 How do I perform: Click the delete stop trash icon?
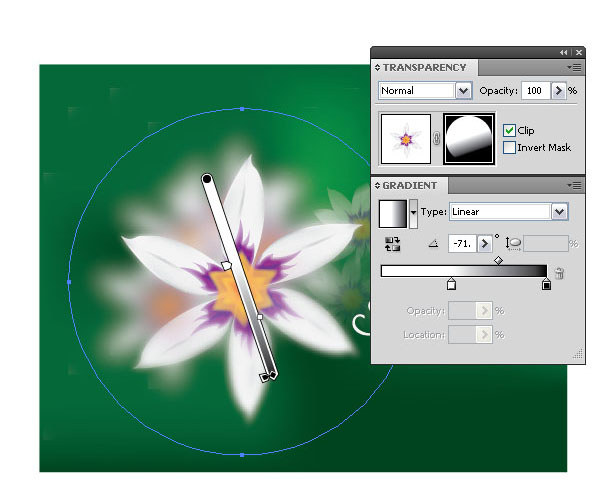click(559, 273)
